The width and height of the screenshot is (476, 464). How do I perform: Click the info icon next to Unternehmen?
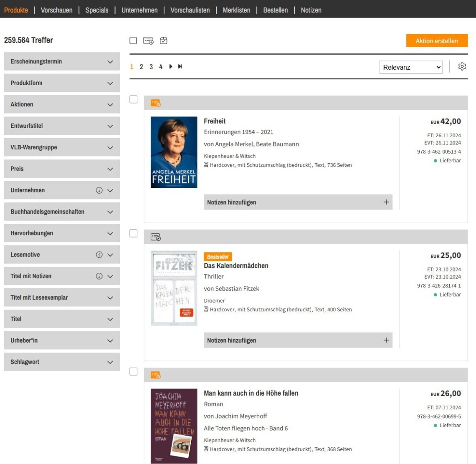click(99, 190)
